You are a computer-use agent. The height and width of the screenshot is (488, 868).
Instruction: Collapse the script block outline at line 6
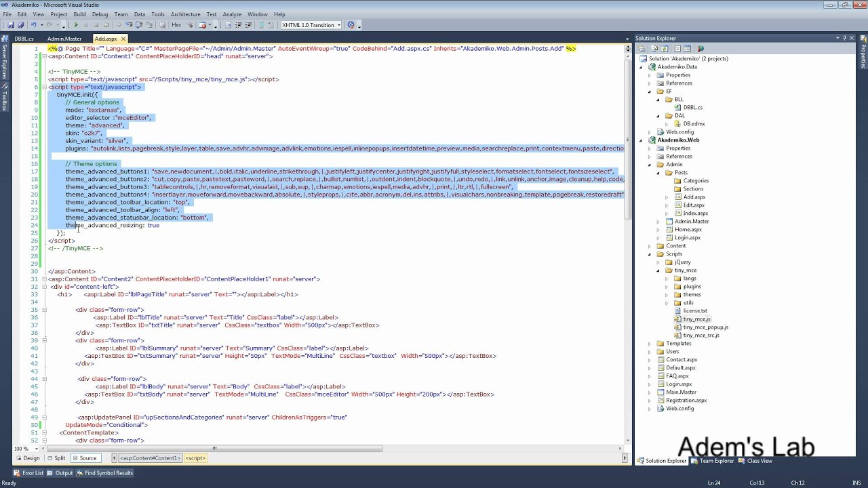45,87
